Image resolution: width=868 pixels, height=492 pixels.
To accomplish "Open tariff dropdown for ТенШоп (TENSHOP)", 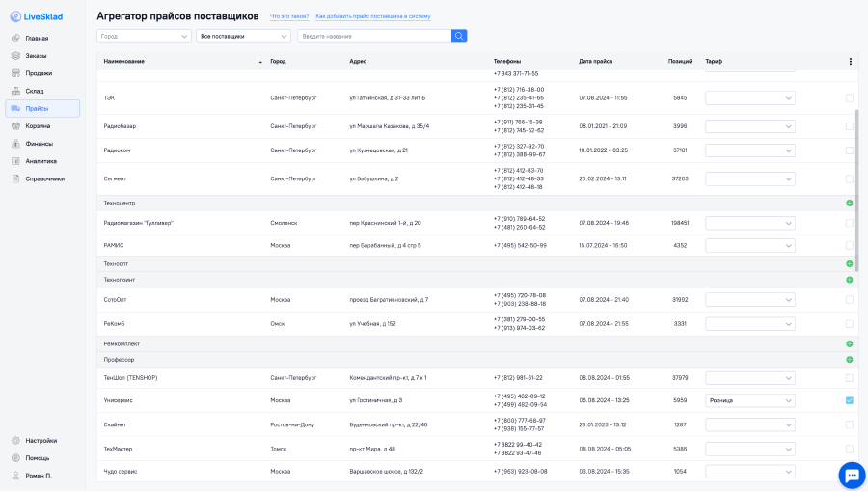I will click(x=750, y=378).
